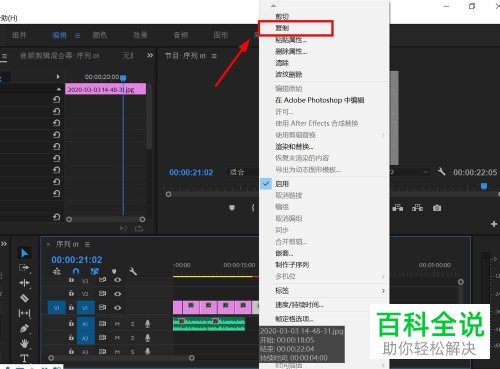
Task: Choose 波纹删除 (Ripple Delete) menu item
Action: (x=289, y=74)
